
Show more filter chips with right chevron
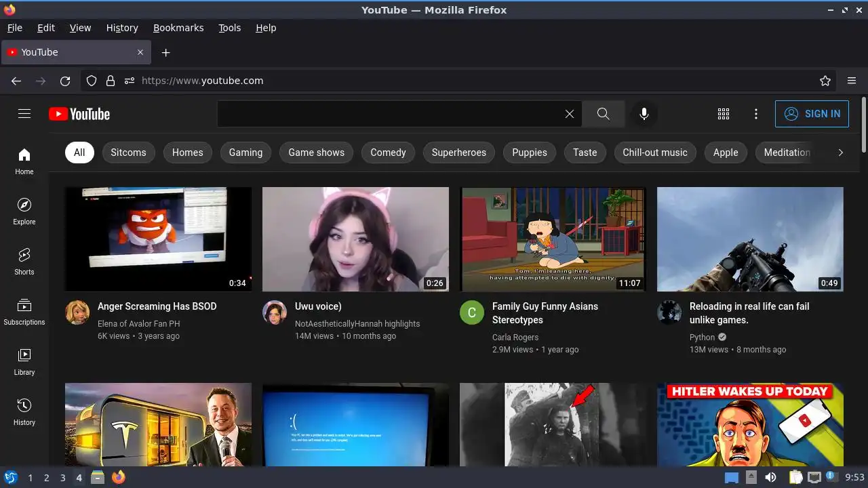(x=840, y=152)
